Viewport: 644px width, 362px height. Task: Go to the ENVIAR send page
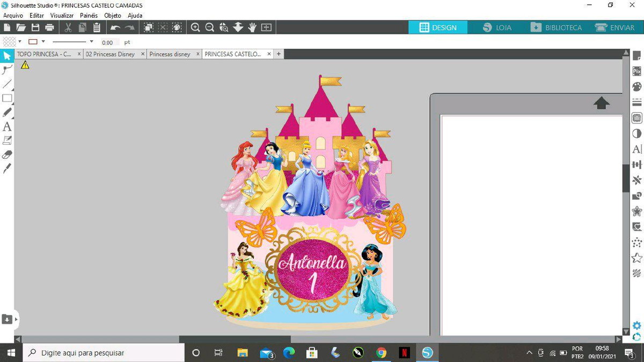pos(615,27)
